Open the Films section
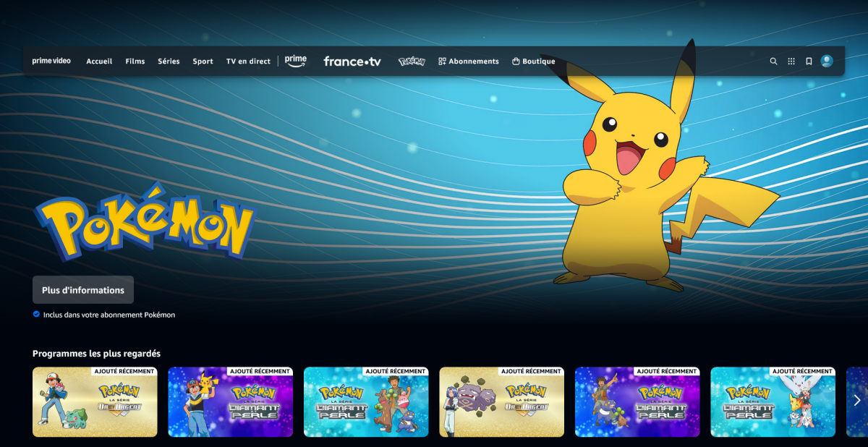Screen dimensions: 868x447 tap(135, 61)
